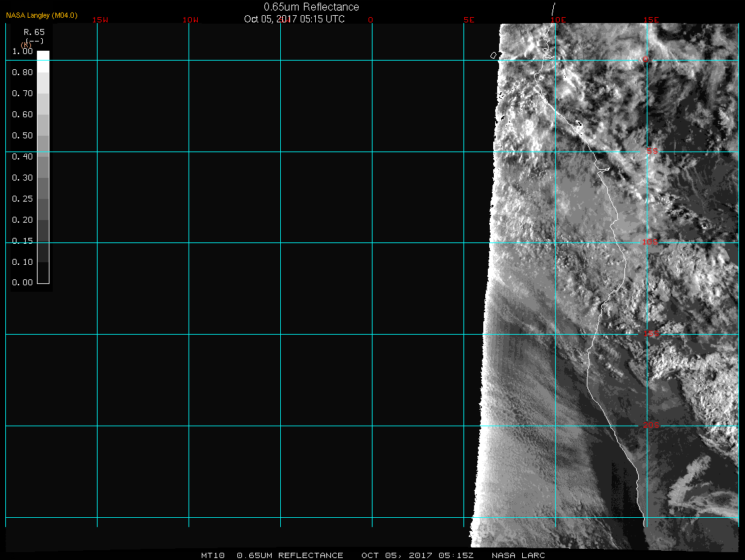Click the 0.80 reflectance scale value
Image resolution: width=745 pixels, height=560 pixels.
22,72
